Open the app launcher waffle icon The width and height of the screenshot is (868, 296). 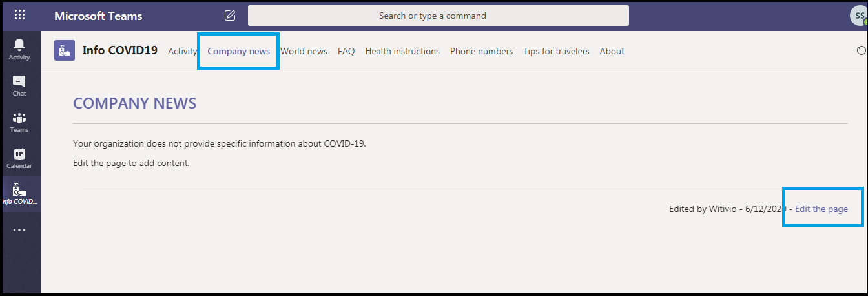click(x=20, y=15)
